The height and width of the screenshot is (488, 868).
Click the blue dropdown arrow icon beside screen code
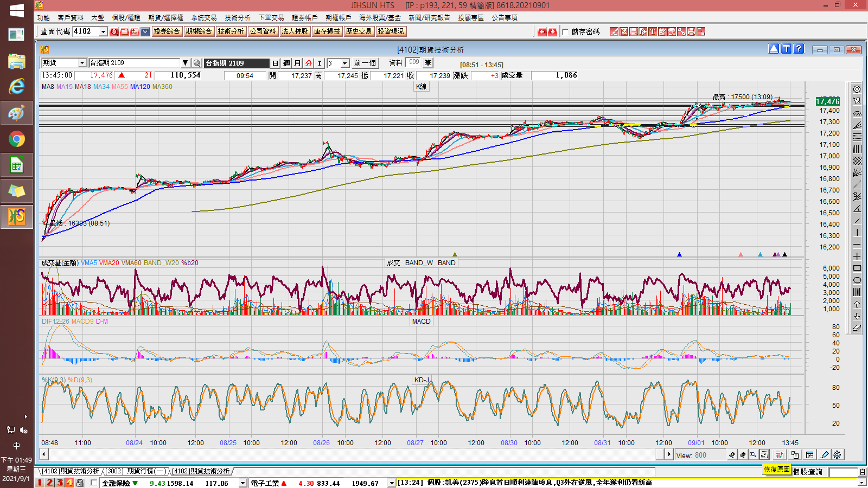coord(145,32)
